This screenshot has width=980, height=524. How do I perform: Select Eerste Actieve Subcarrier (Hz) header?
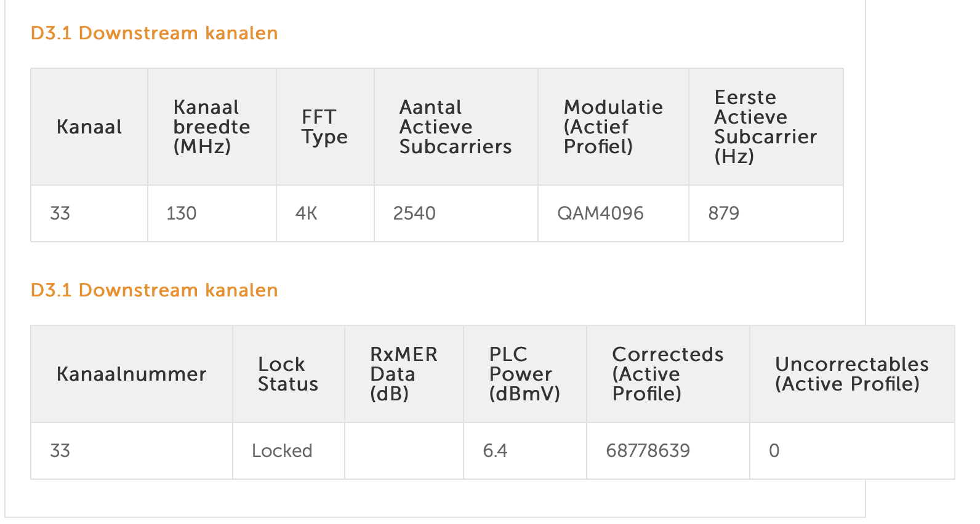765,127
